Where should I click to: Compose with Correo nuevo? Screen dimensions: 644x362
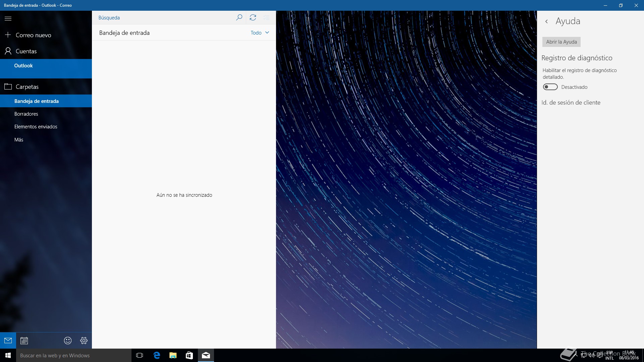click(33, 35)
